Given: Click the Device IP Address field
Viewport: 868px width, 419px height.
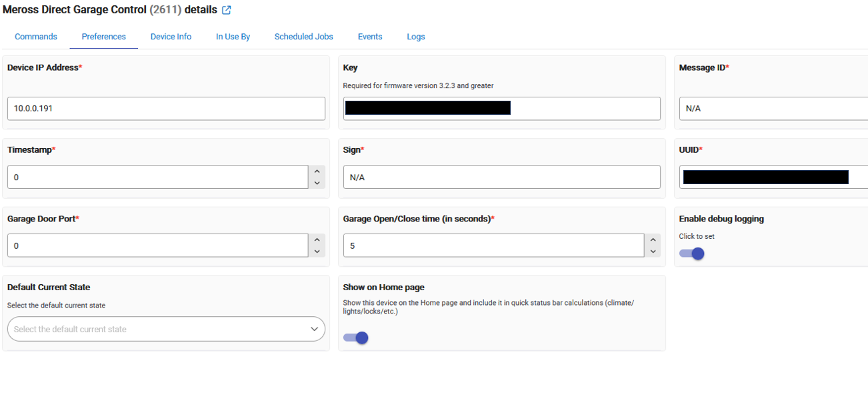Looking at the screenshot, I should [166, 108].
